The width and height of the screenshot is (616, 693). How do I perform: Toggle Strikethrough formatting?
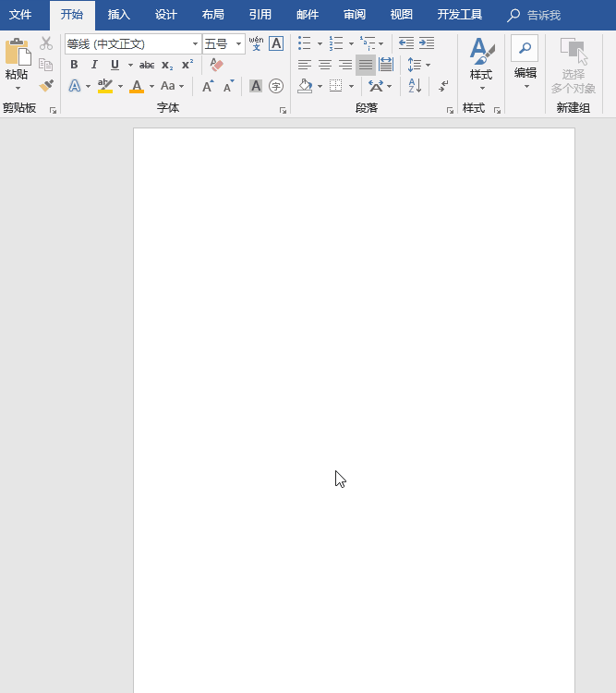tap(147, 65)
